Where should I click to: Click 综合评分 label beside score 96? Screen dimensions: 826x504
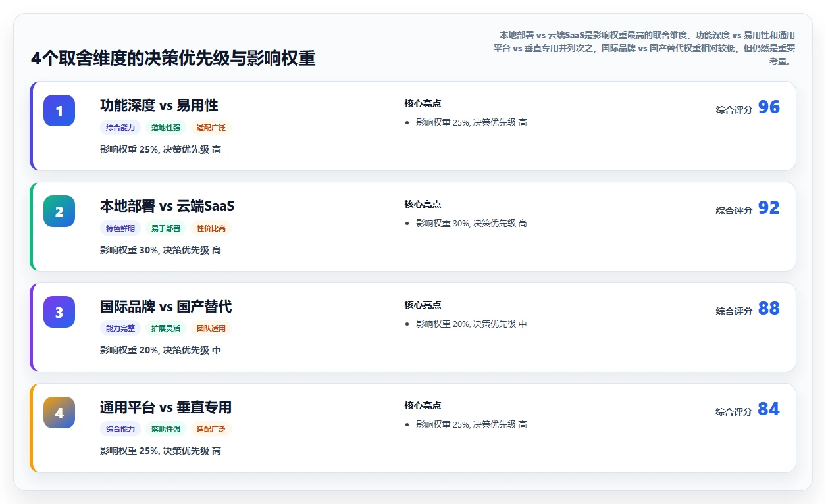(734, 110)
